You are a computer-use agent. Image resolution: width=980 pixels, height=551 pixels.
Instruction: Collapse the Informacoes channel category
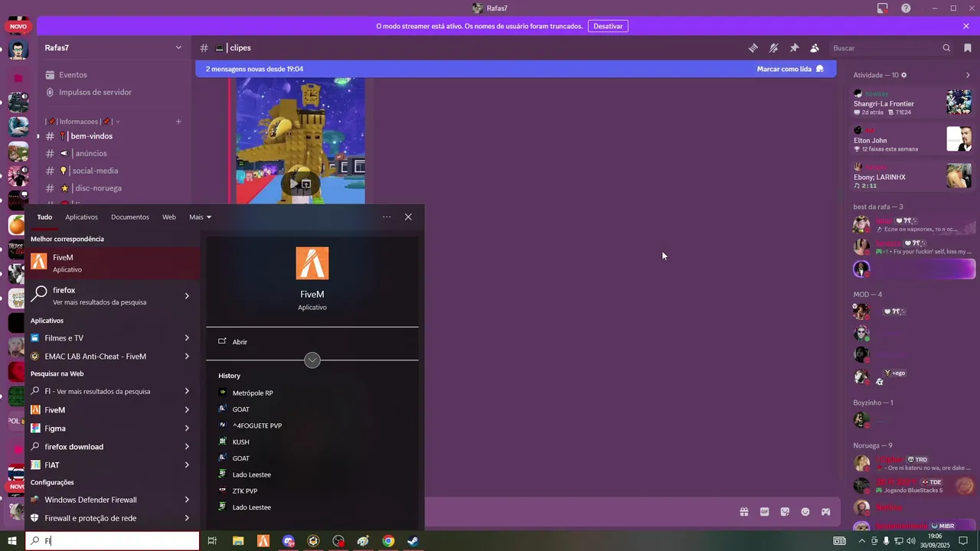tap(82, 122)
